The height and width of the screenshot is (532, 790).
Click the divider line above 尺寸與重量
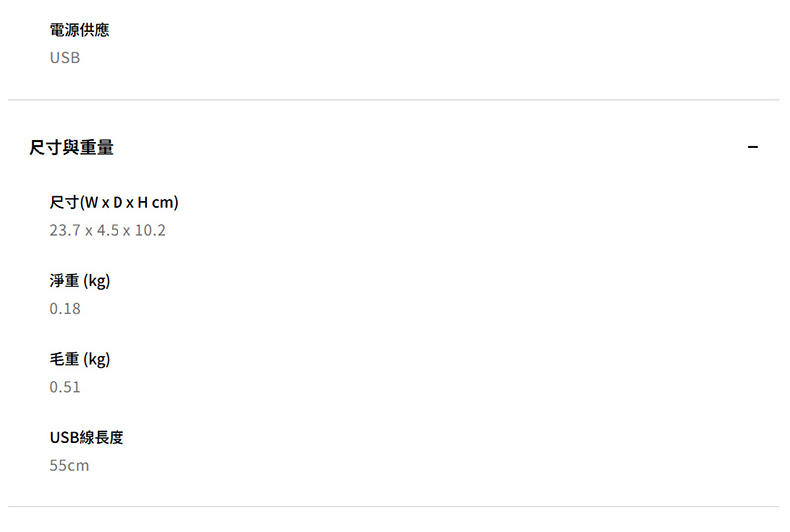point(395,100)
